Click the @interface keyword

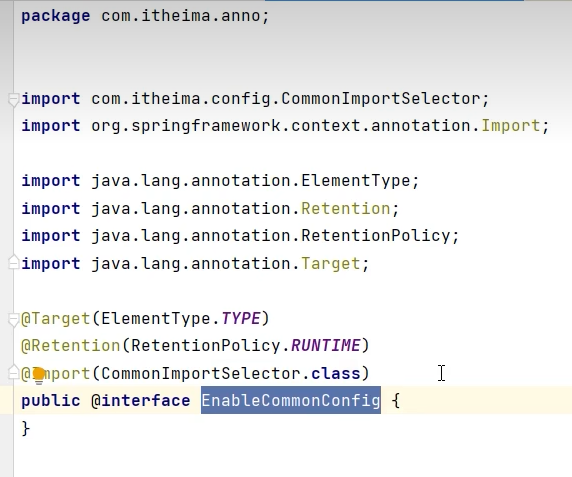pyautogui.click(x=140, y=401)
